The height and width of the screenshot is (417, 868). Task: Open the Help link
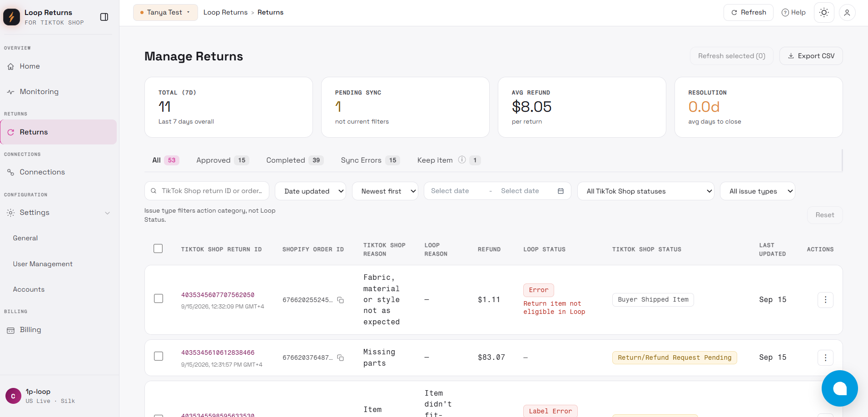(x=794, y=12)
